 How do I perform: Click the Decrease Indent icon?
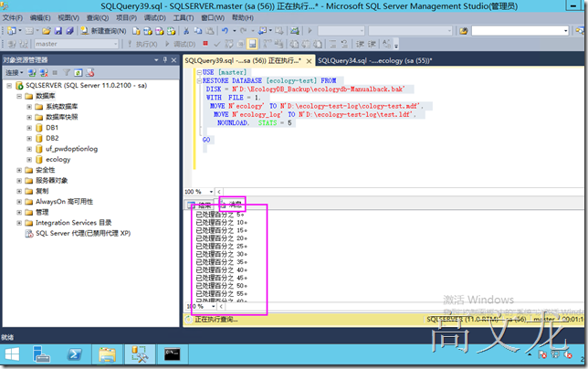coord(360,44)
